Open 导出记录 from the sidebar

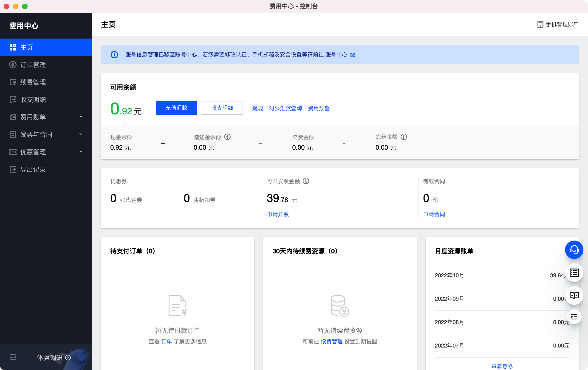click(33, 169)
